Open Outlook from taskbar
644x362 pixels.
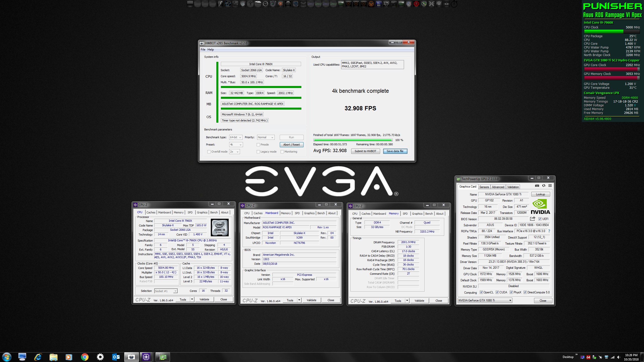point(116,357)
